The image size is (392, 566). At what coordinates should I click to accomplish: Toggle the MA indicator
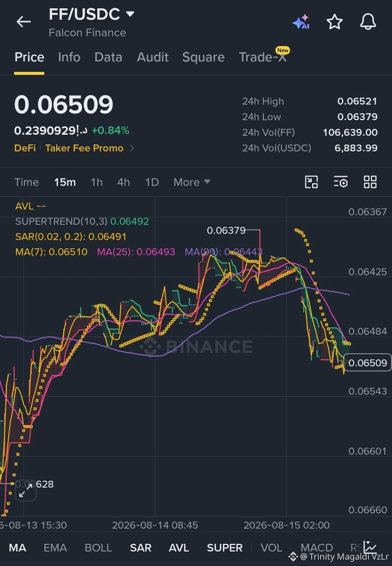click(17, 547)
